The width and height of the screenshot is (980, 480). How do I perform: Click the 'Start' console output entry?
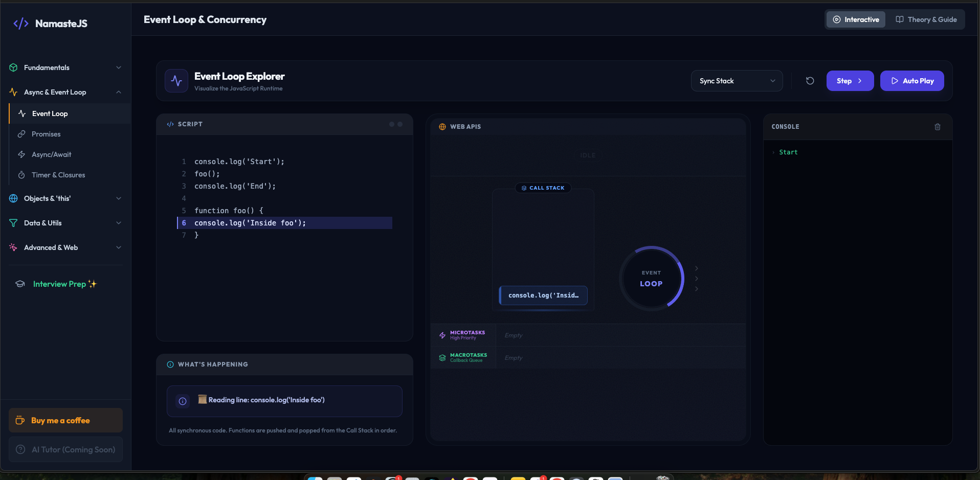click(788, 152)
